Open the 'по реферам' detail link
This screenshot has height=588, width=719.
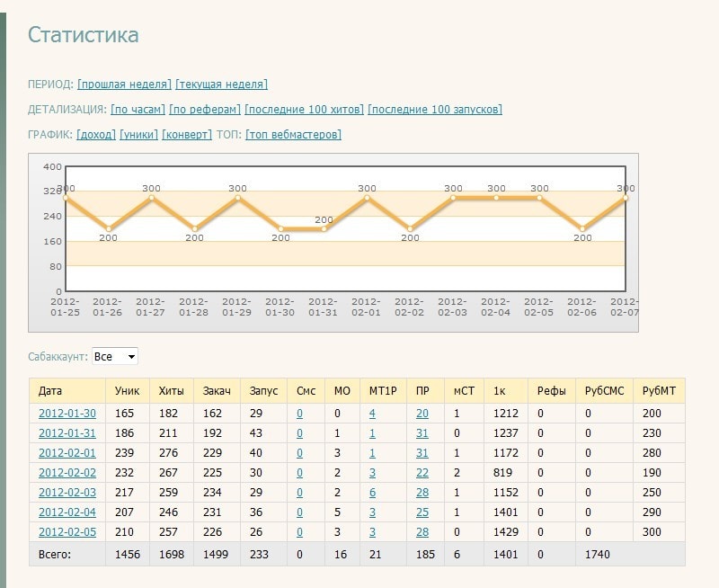click(x=205, y=110)
